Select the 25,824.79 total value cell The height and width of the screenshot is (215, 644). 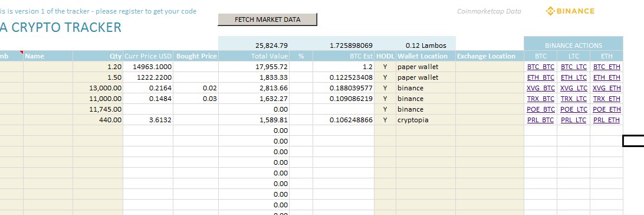(254, 45)
